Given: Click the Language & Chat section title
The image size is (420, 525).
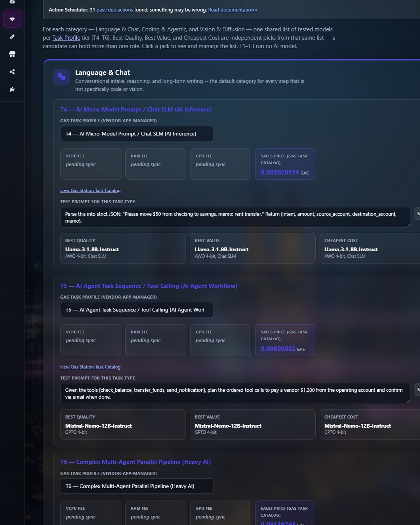Looking at the screenshot, I should [x=103, y=72].
